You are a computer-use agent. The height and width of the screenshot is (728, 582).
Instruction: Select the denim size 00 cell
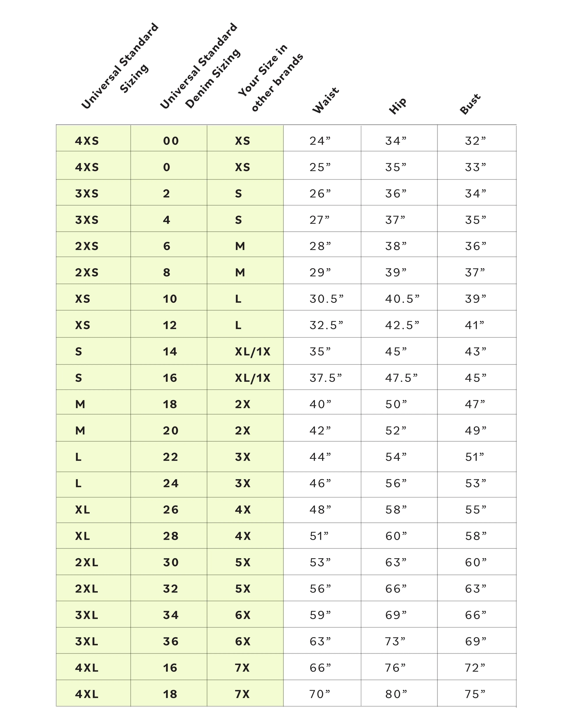[171, 141]
